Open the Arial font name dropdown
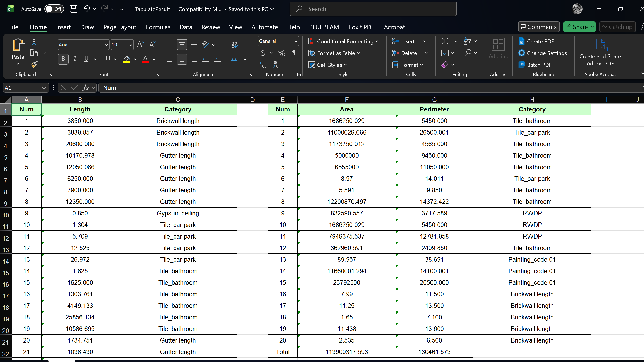644x362 pixels. coord(106,45)
